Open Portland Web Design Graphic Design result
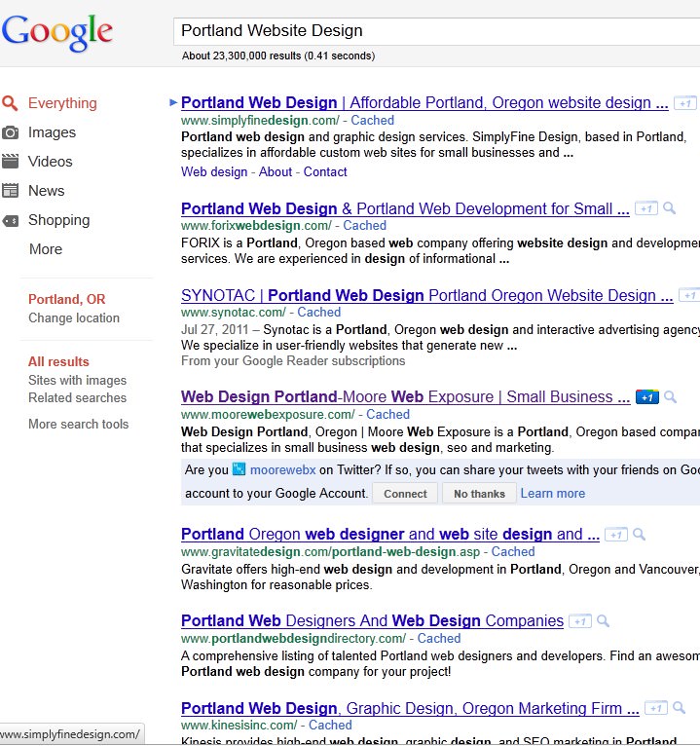The image size is (700, 746). click(x=410, y=708)
